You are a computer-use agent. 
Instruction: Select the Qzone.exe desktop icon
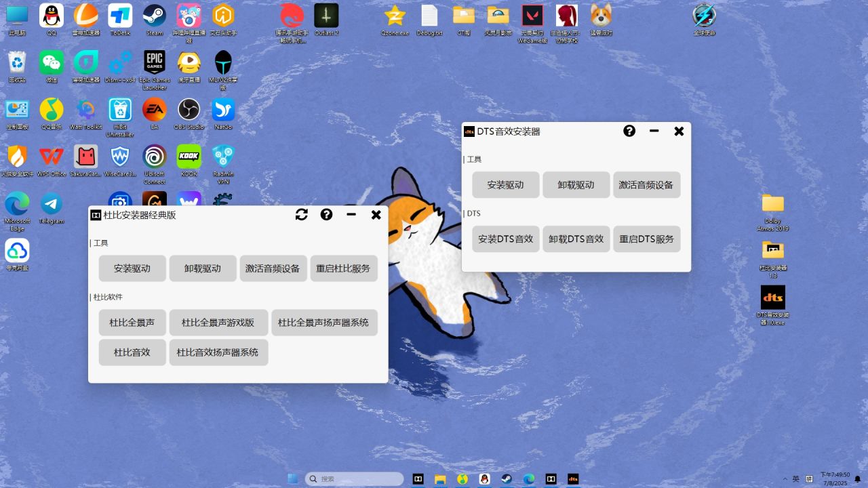(395, 19)
